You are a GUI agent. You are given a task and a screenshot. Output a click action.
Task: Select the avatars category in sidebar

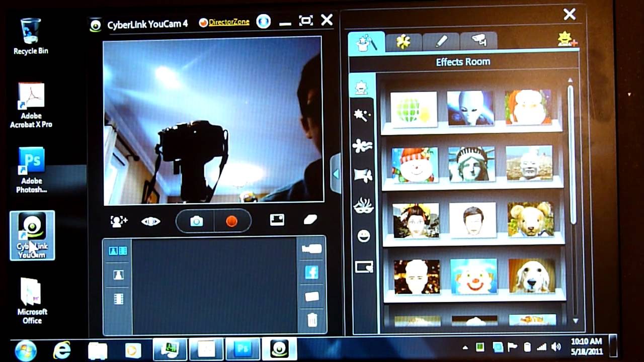click(x=361, y=87)
